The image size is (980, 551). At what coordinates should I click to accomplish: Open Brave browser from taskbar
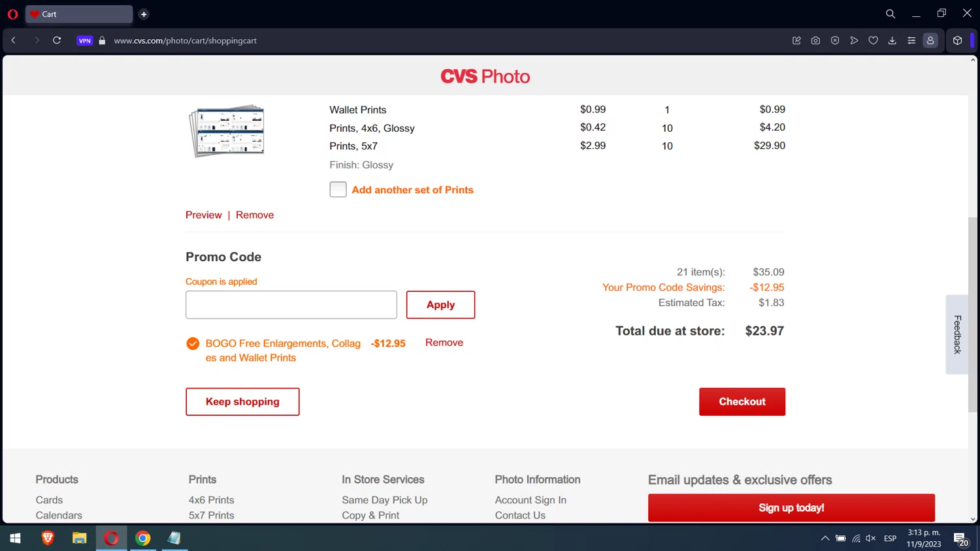[48, 539]
